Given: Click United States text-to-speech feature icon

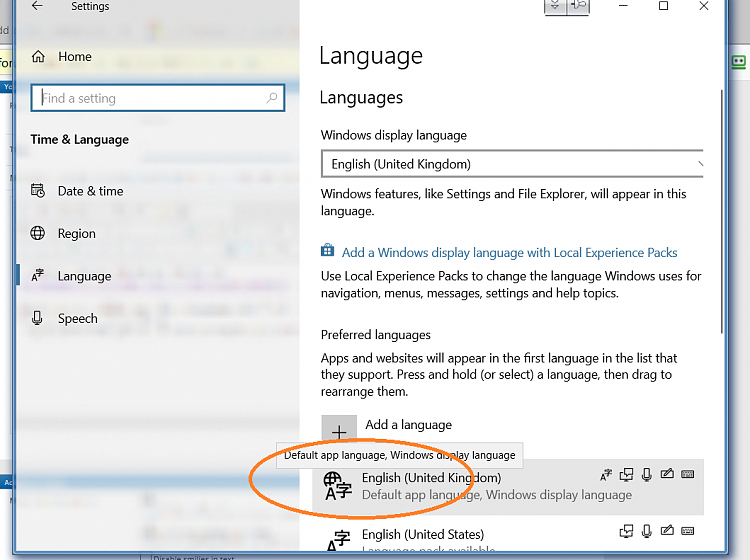Looking at the screenshot, I should pos(626,531).
